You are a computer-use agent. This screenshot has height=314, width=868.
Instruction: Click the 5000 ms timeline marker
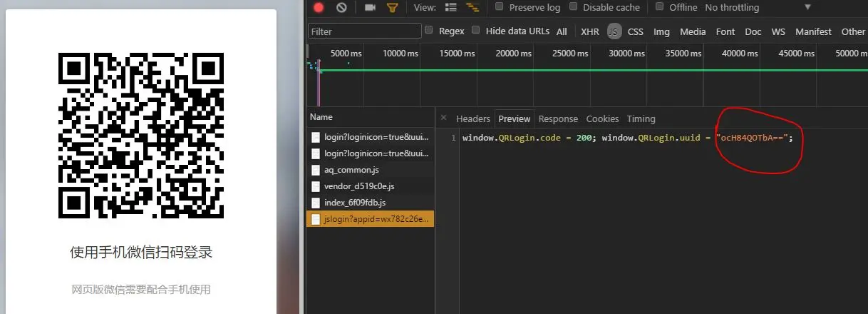pos(346,54)
